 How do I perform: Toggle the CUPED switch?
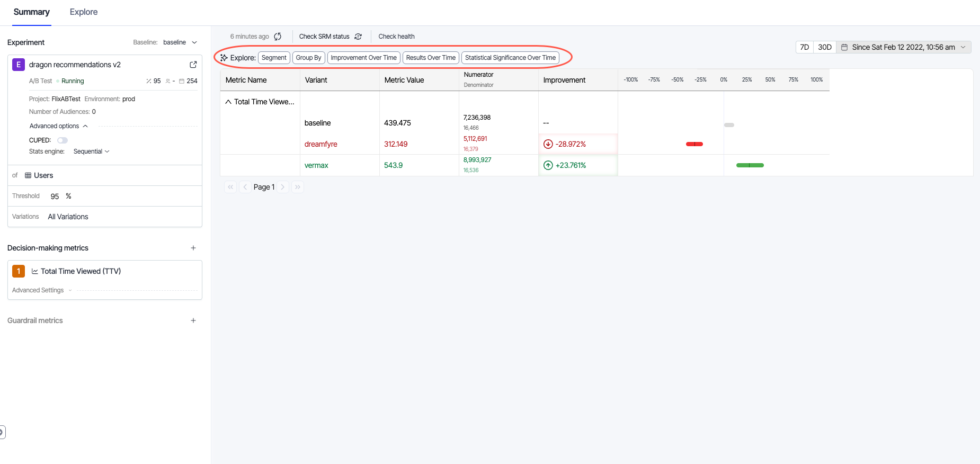pos(63,140)
